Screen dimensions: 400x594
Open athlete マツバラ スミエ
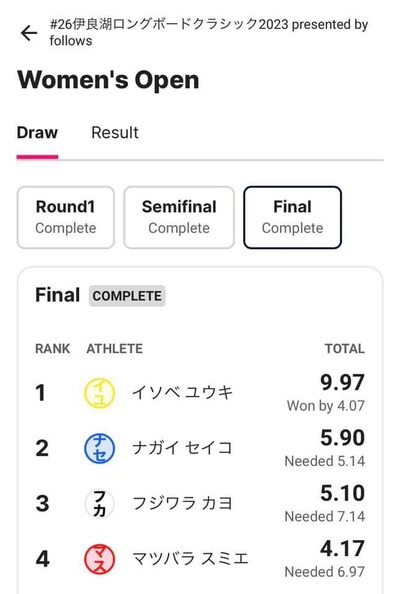point(190,558)
